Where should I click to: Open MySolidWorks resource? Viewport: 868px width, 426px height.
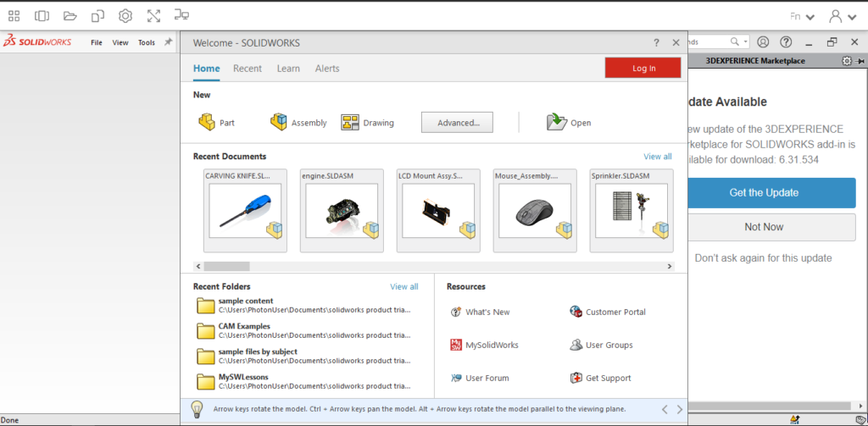point(485,345)
